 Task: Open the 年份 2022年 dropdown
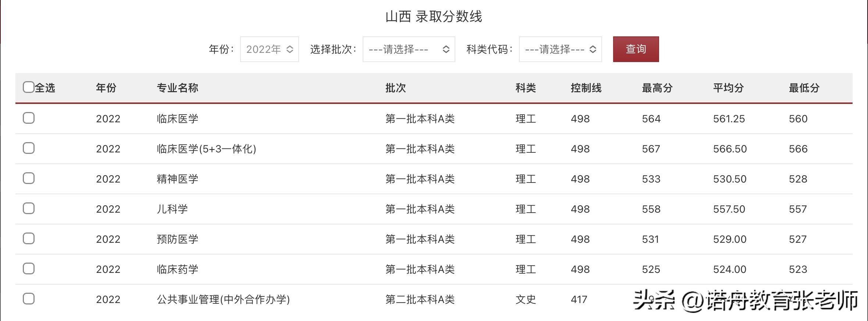coord(270,49)
